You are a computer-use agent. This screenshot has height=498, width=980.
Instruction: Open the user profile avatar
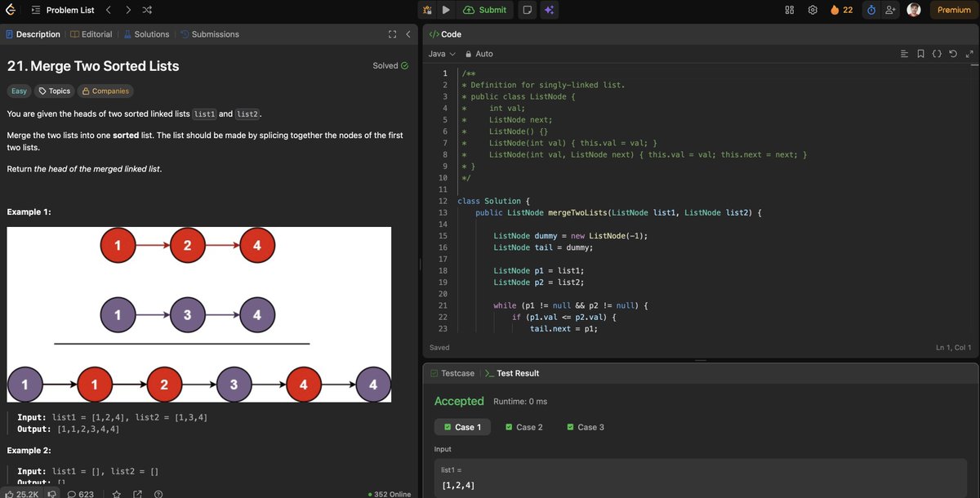pos(914,10)
